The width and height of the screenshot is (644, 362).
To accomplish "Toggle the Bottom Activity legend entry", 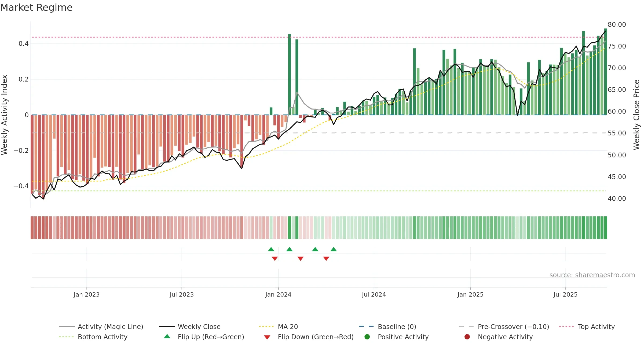I will point(93,337).
